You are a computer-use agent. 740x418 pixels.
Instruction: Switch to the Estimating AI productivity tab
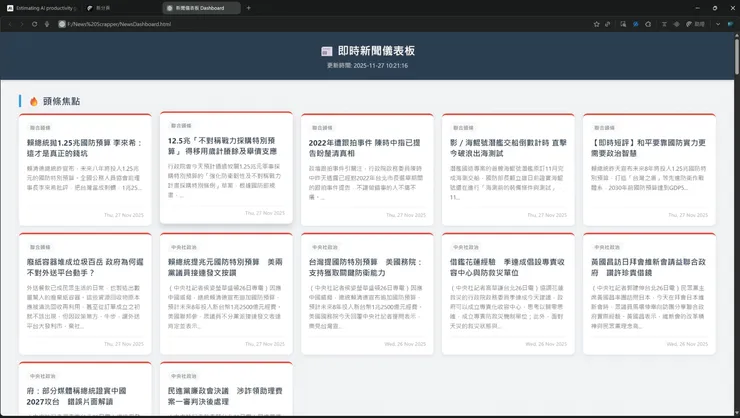[x=42, y=8]
